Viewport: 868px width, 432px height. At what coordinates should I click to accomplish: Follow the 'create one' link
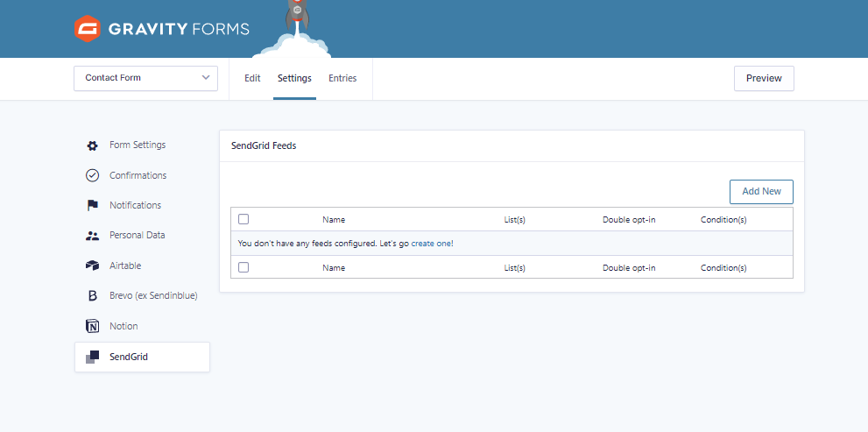(431, 243)
